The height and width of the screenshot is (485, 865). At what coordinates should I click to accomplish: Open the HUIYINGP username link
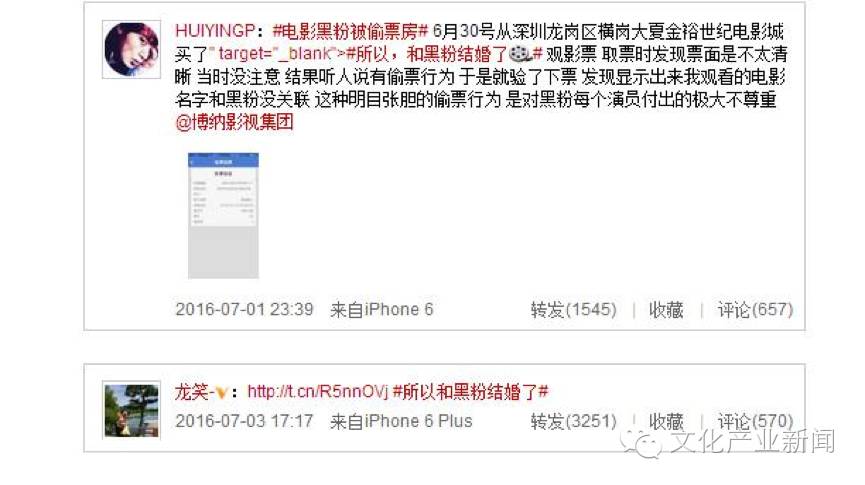[x=215, y=31]
